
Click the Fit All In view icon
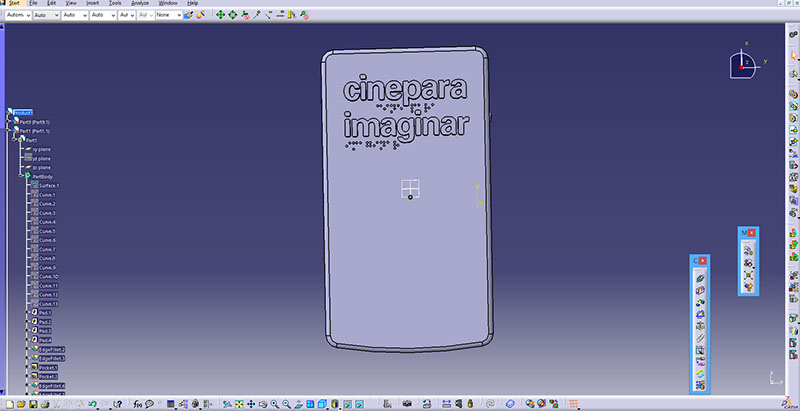(x=239, y=404)
